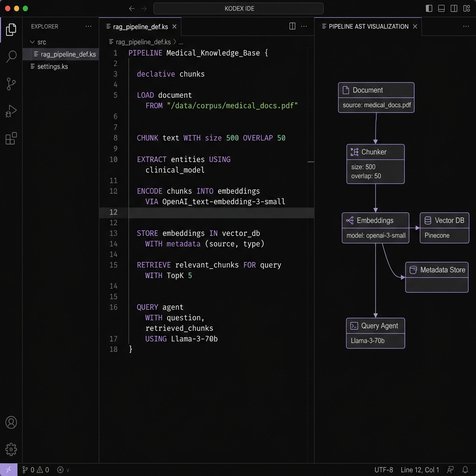Click source control branch status icon
The image size is (476, 476).
25,470
